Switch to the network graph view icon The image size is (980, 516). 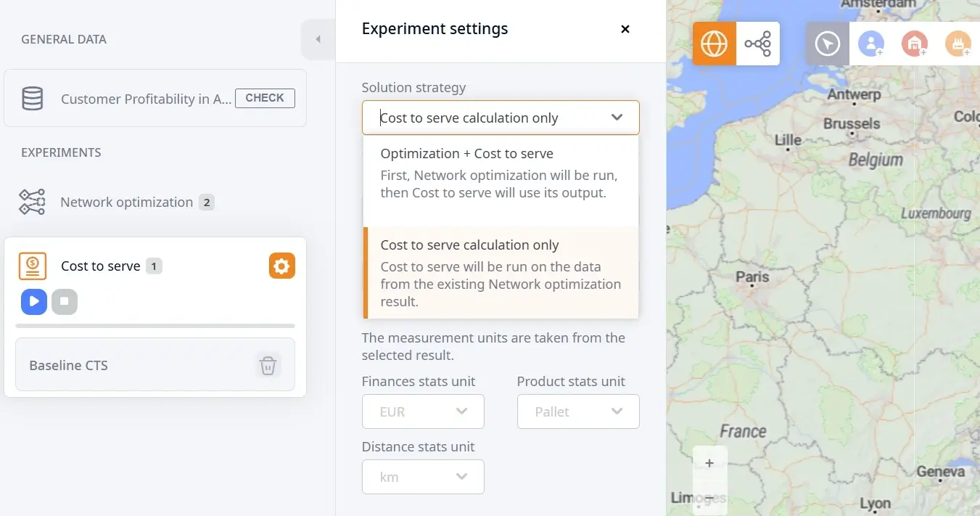coord(758,44)
